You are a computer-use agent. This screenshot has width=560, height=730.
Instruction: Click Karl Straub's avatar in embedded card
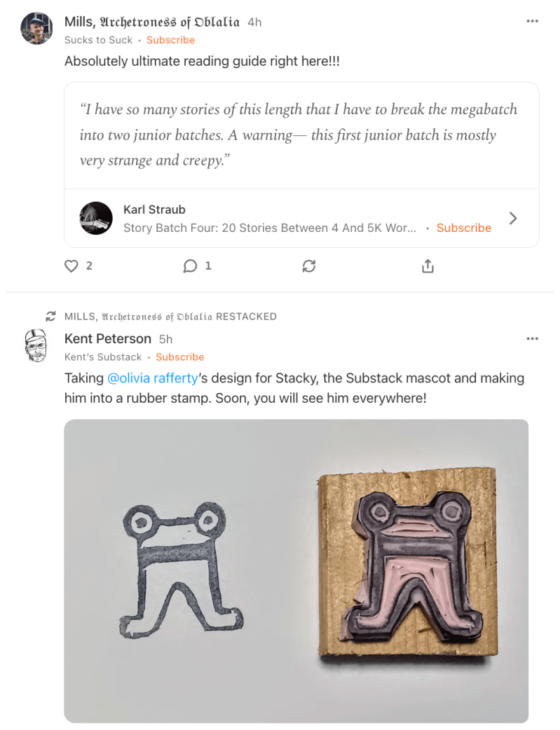coord(96,218)
